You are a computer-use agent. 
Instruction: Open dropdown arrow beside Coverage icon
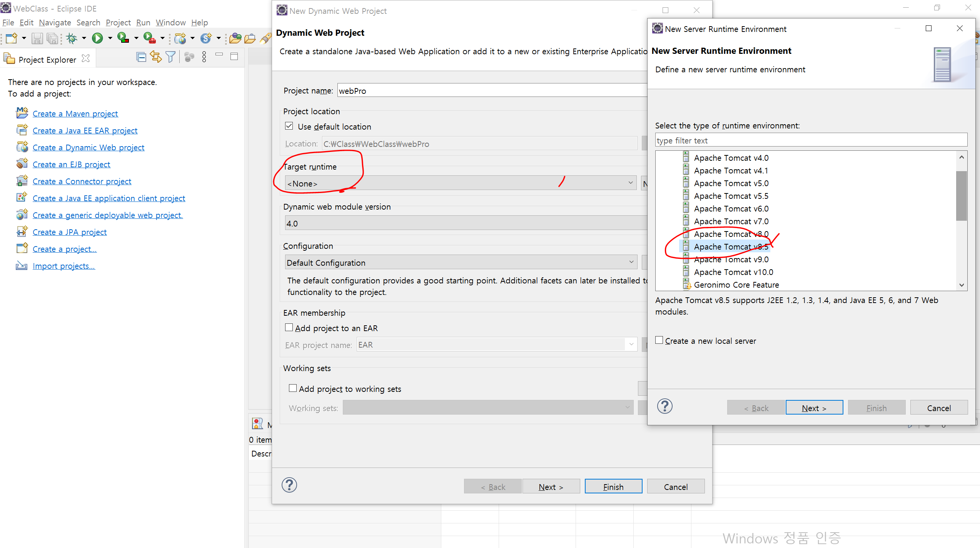136,38
